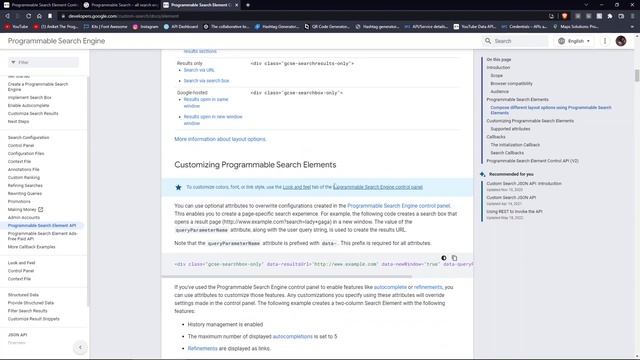640x360 pixels.
Task: Bookmark this page with the bookmark icon
Action: coord(50,16)
